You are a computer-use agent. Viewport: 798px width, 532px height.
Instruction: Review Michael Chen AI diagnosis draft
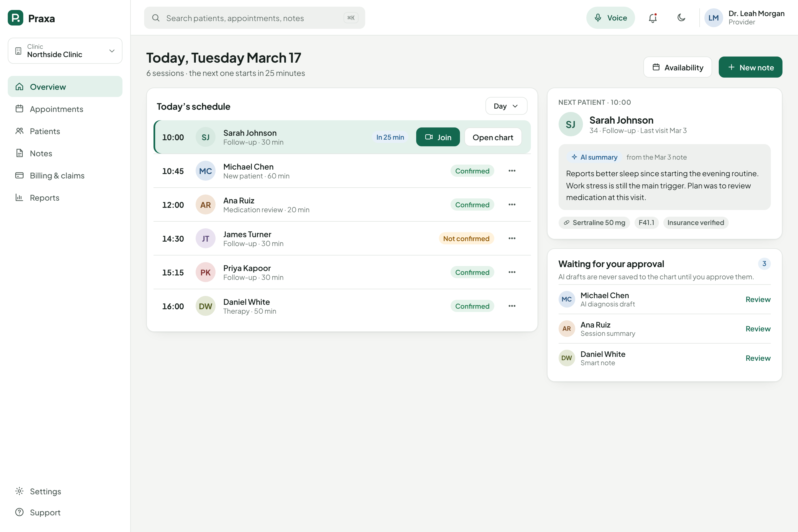(758, 299)
